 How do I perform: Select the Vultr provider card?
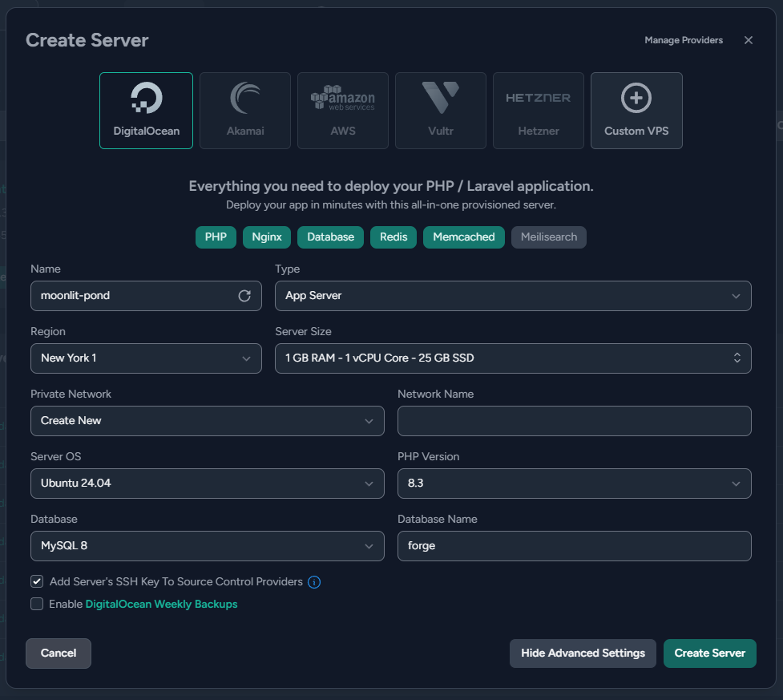tap(441, 111)
